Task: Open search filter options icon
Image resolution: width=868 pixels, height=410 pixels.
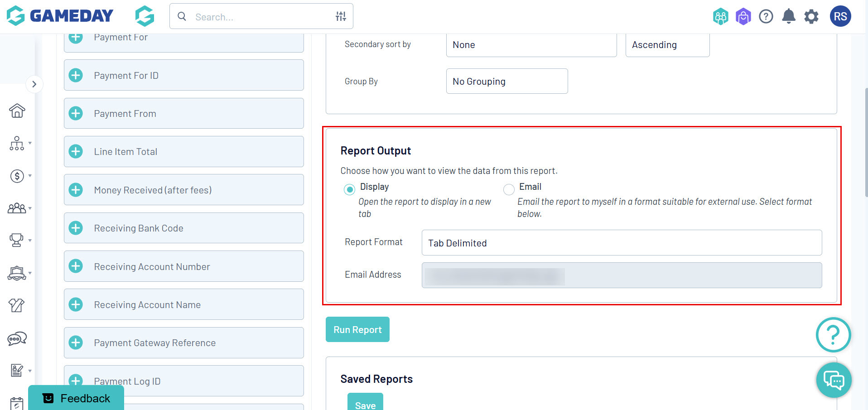Action: [341, 17]
